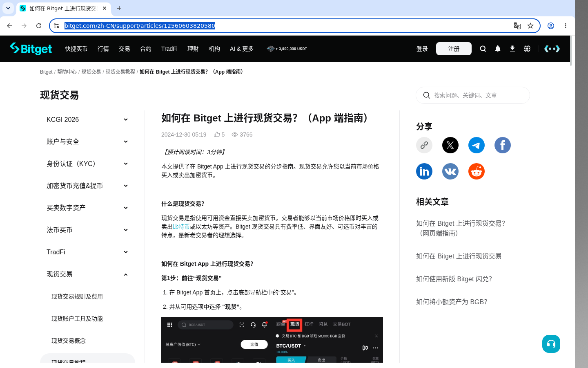The height and width of the screenshot is (368, 588).
Task: Share article on LinkedIn
Action: 424,171
